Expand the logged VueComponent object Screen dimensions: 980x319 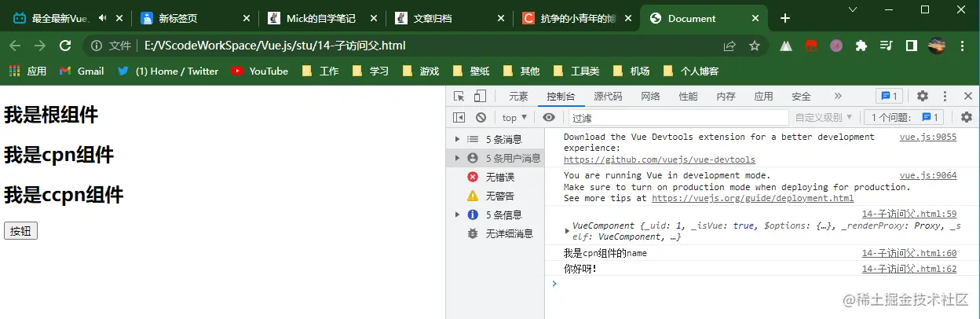coord(568,231)
